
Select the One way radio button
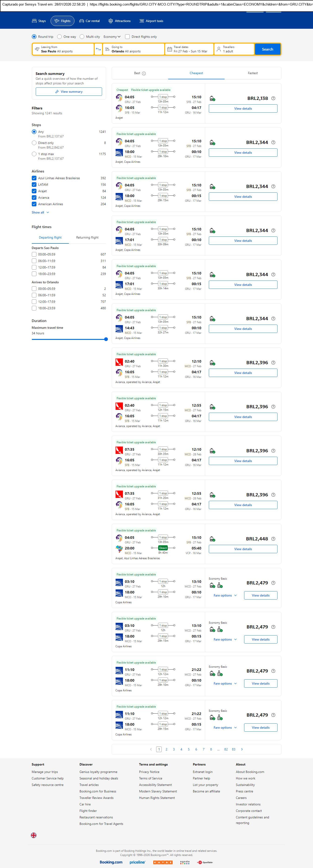click(59, 37)
